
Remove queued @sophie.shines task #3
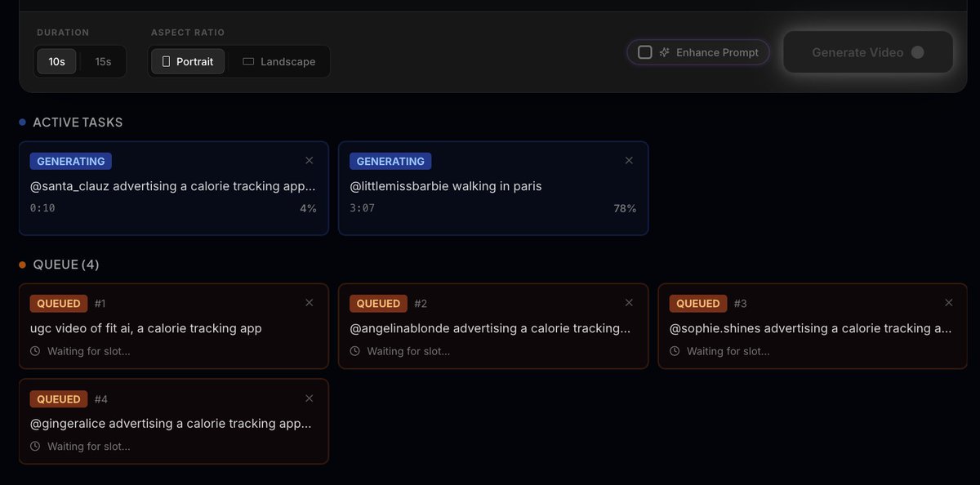[x=949, y=303]
